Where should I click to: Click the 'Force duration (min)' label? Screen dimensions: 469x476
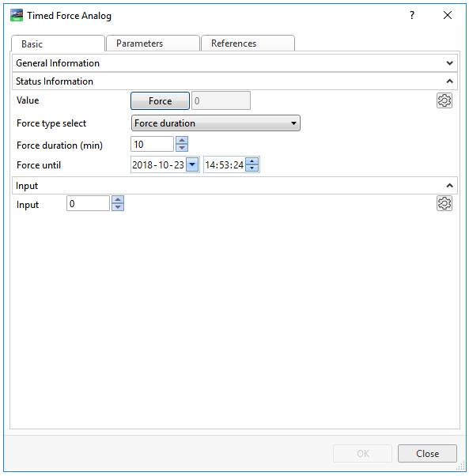(x=59, y=145)
